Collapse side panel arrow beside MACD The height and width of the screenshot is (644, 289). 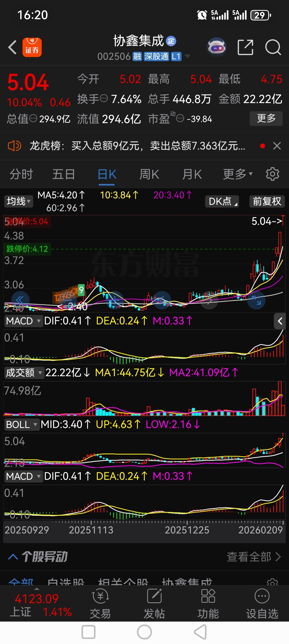(280, 321)
